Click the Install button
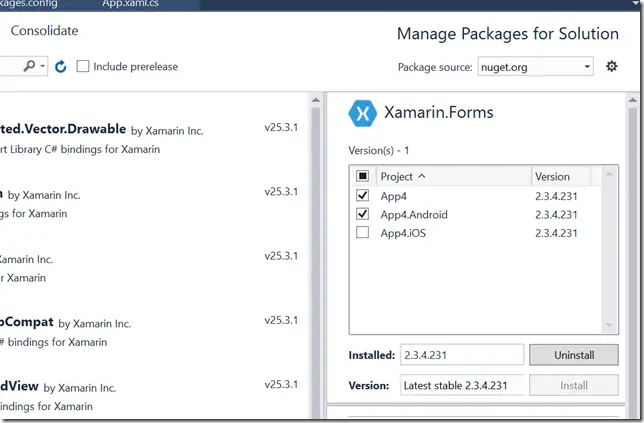 tap(574, 386)
